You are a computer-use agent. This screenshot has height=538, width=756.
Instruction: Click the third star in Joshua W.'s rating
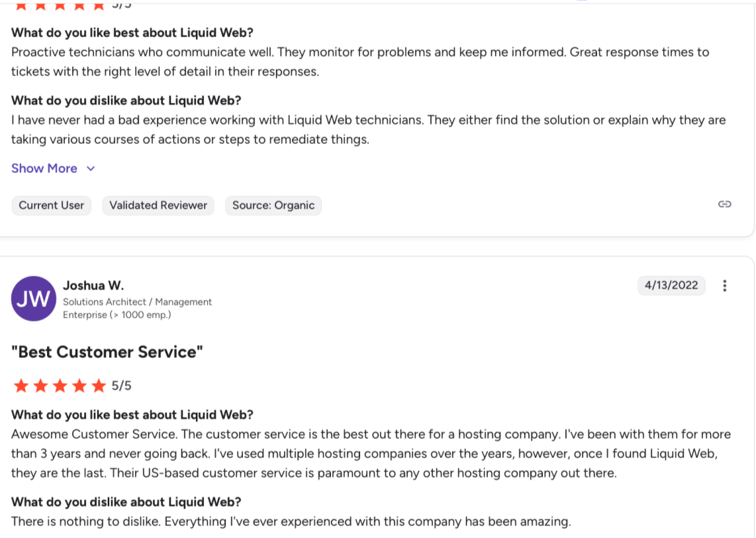click(60, 386)
